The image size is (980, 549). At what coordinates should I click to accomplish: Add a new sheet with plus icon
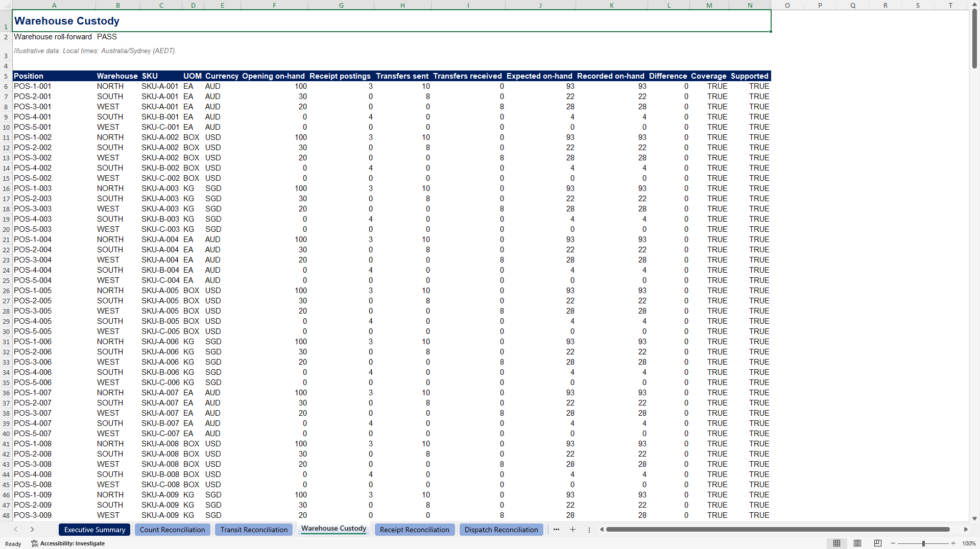coord(572,530)
